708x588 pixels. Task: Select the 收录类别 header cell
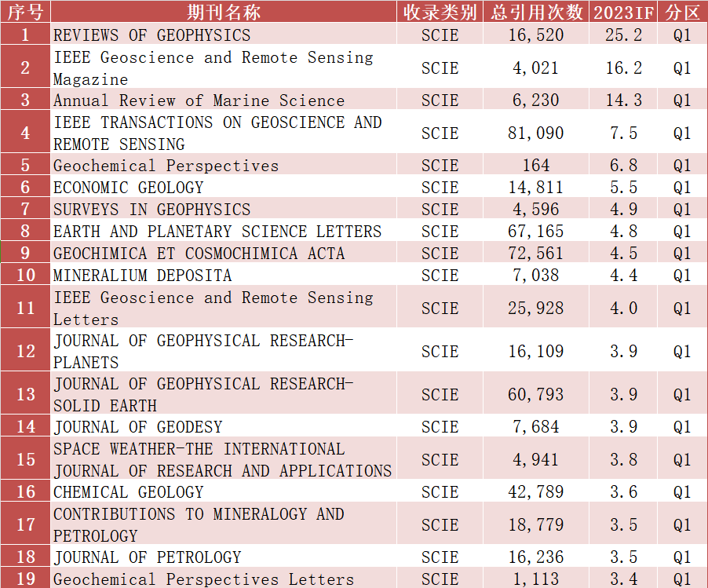click(x=440, y=12)
